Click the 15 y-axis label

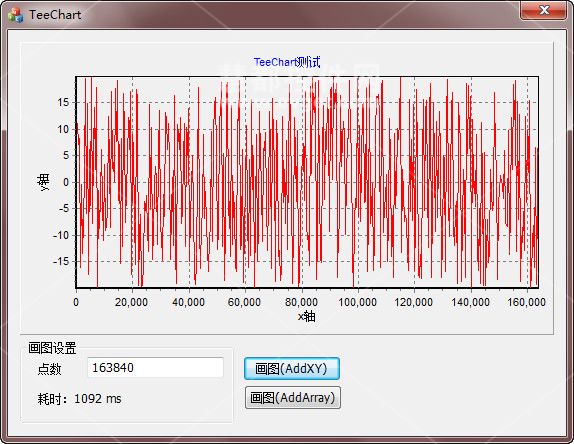(x=63, y=102)
